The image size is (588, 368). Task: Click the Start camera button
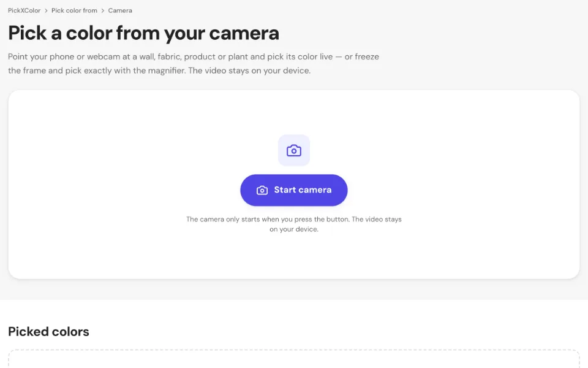click(293, 190)
